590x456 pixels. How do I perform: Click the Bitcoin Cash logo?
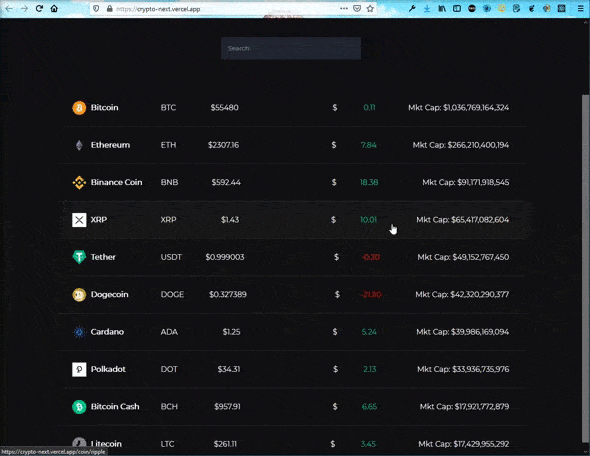tap(79, 407)
